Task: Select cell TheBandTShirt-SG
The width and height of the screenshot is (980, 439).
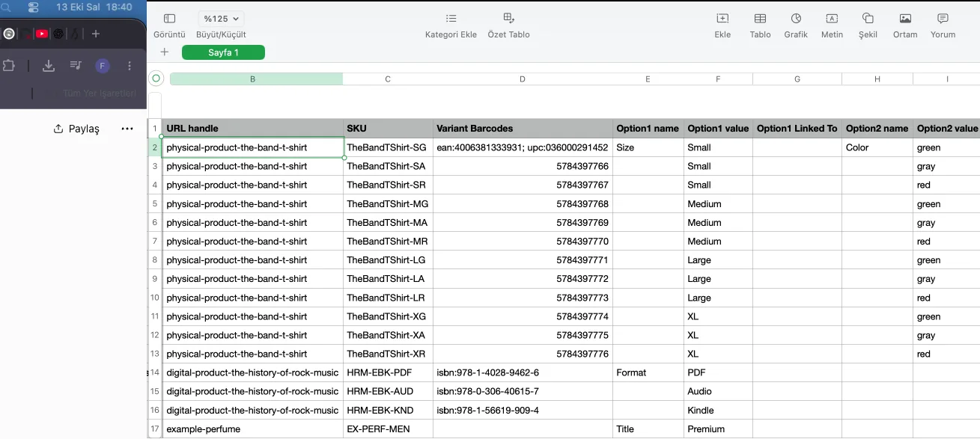Action: (x=388, y=147)
